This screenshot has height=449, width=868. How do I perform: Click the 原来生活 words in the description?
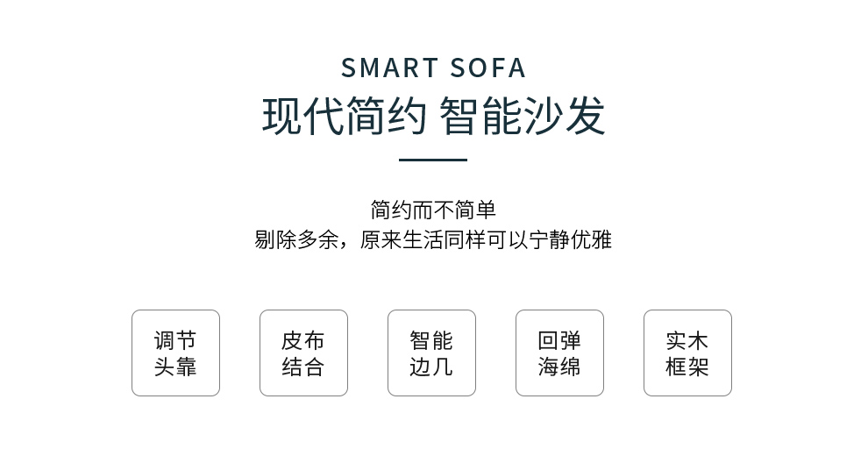click(402, 239)
